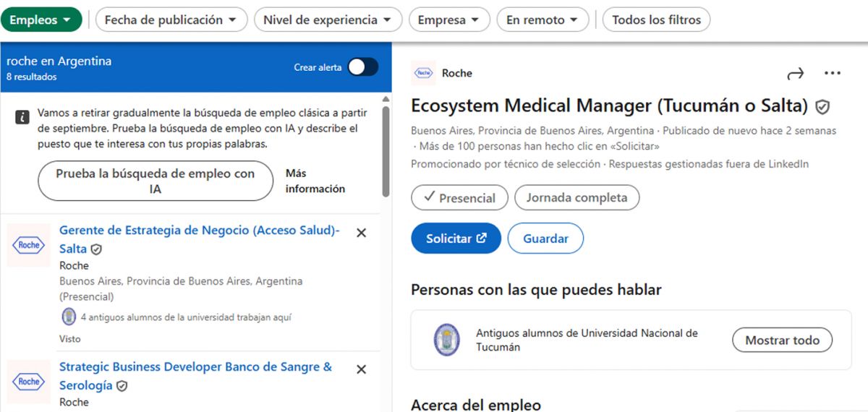This screenshot has width=868, height=412.
Task: Click the Roche logo beside Strategic Business Developer
Action: [29, 382]
